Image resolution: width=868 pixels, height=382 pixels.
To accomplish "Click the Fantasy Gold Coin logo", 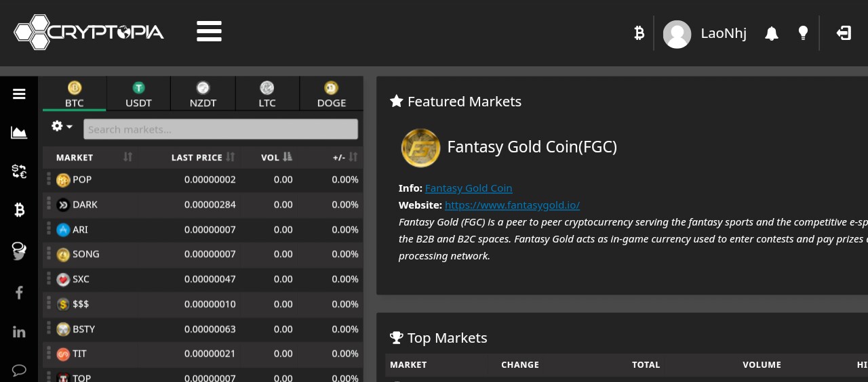I will tap(420, 148).
